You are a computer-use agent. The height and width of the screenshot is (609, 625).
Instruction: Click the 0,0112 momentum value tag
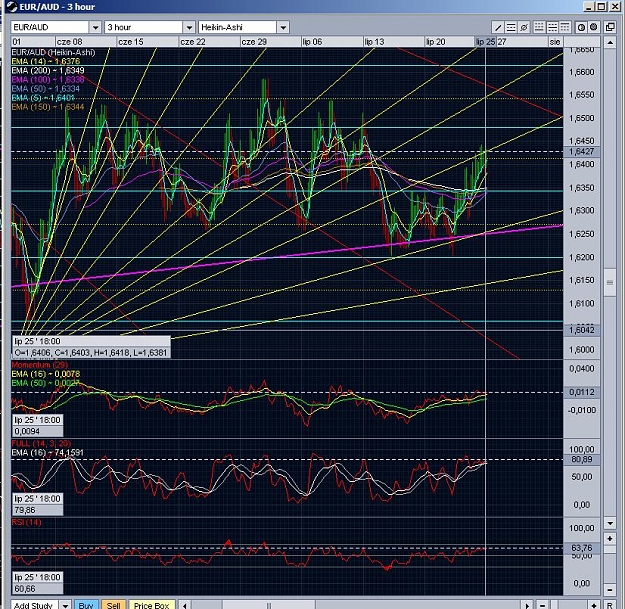click(582, 393)
